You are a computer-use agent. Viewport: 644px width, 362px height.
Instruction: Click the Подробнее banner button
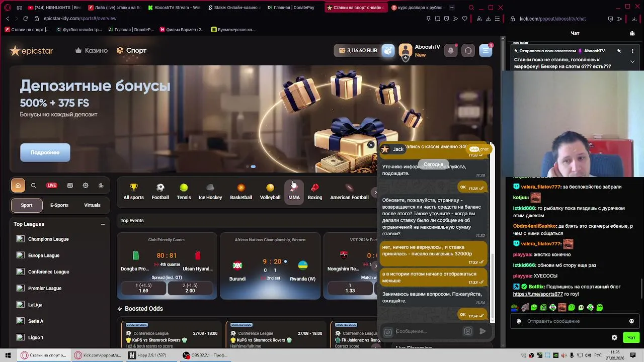tap(45, 152)
